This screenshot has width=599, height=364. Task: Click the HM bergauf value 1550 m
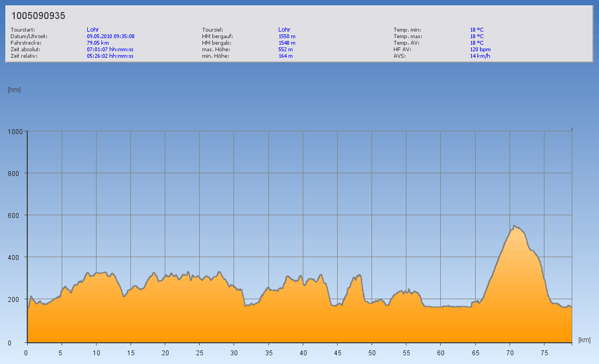tap(286, 37)
